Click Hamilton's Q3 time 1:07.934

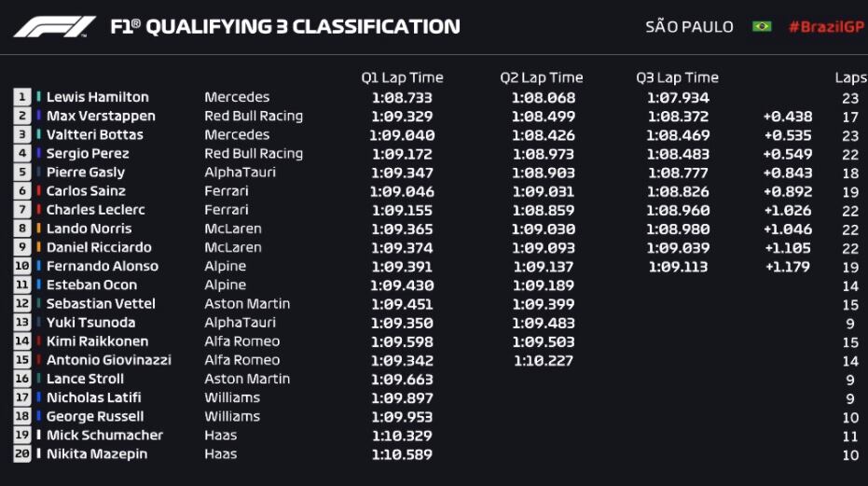click(678, 97)
